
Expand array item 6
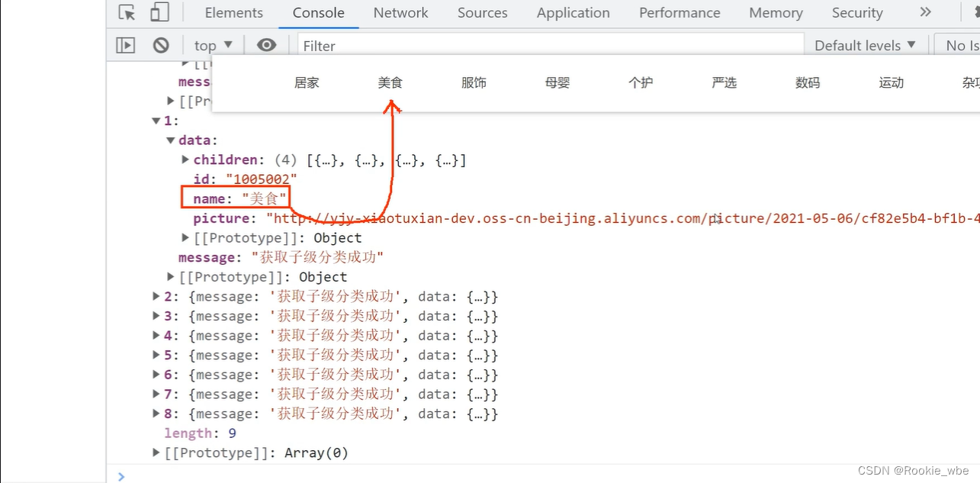[156, 375]
